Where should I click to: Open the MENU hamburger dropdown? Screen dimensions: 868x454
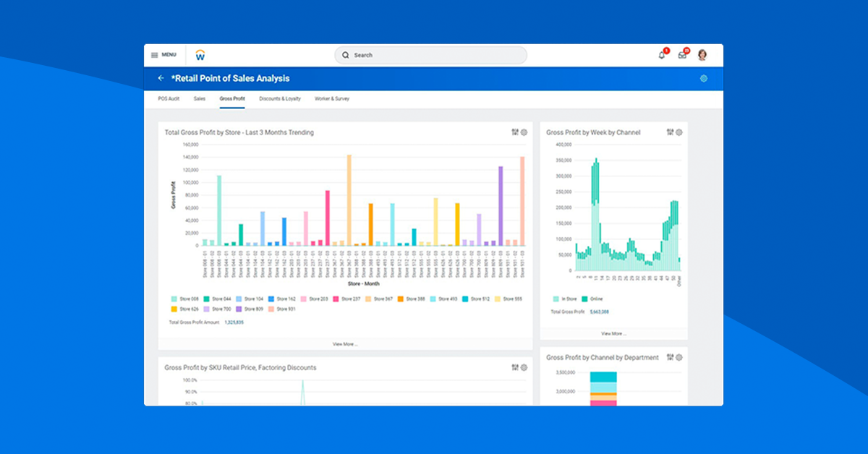[x=162, y=54]
